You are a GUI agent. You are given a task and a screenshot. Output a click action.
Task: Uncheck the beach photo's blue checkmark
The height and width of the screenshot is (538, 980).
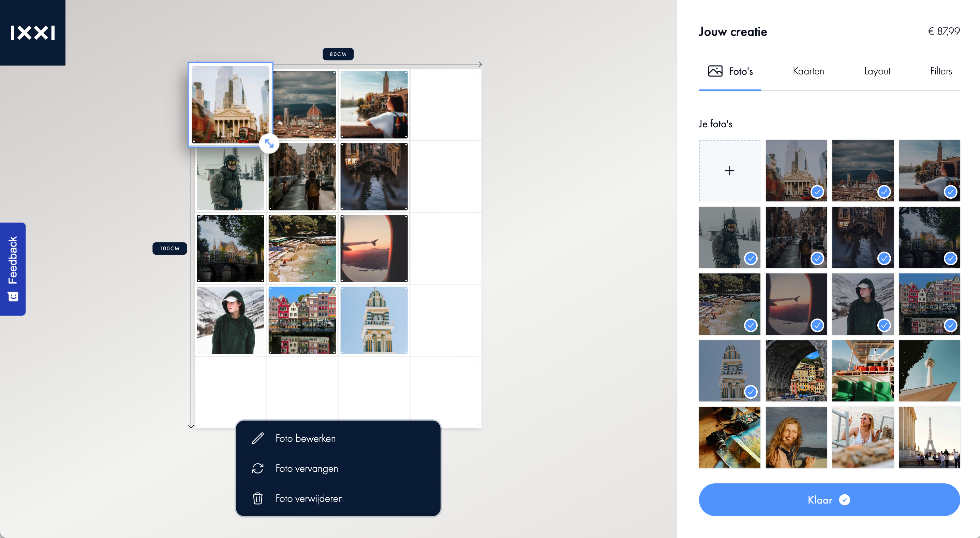tap(750, 325)
